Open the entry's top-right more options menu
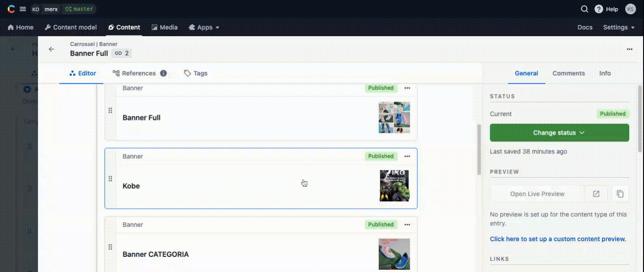644x272 pixels. pyautogui.click(x=629, y=49)
